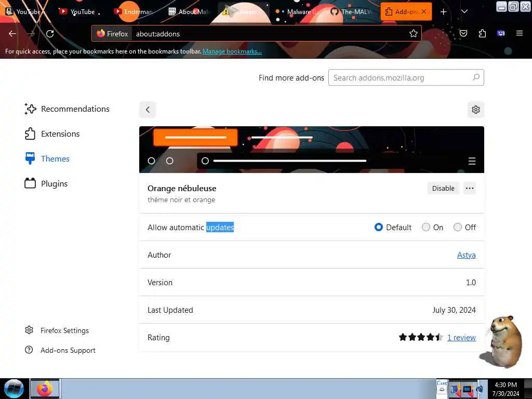Open add-on tools gear menu
This screenshot has height=399, width=532.
tap(476, 110)
